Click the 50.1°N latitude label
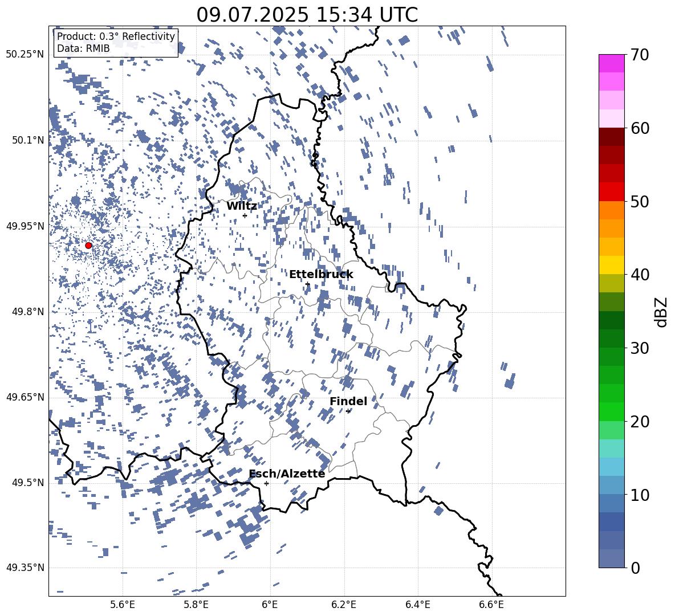Viewport: 675px width, 616px height. (27, 140)
